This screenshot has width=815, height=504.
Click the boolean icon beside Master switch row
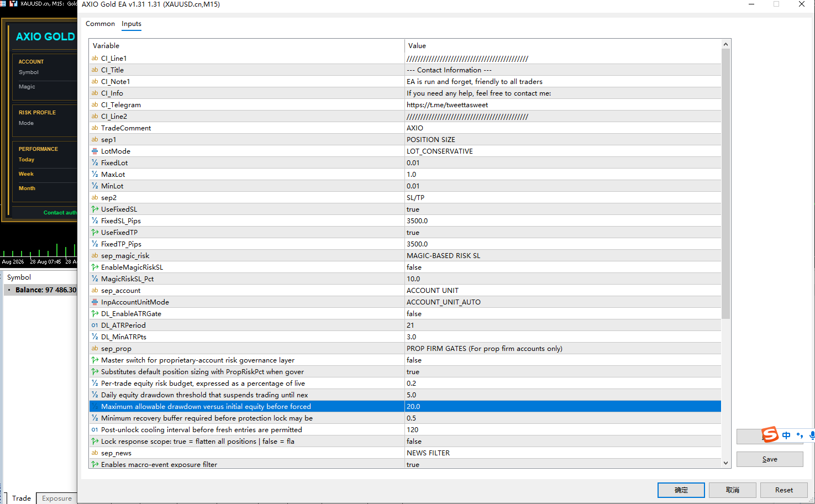(x=95, y=360)
